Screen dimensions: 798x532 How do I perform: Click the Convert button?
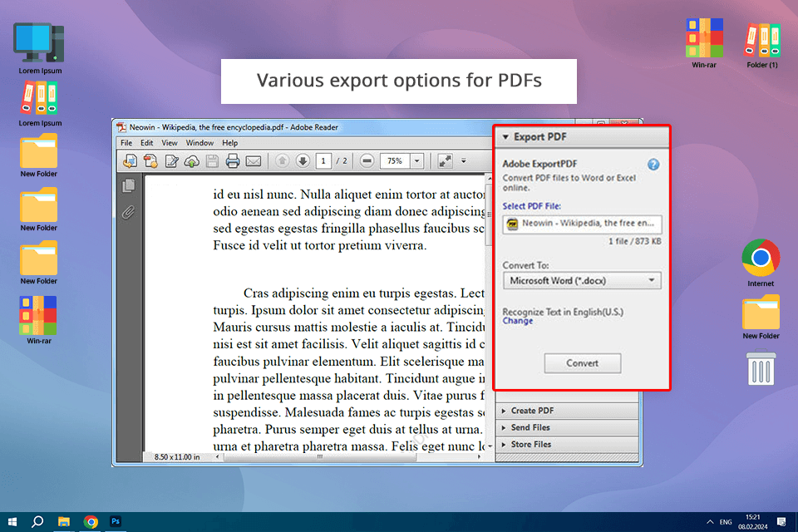tap(582, 363)
